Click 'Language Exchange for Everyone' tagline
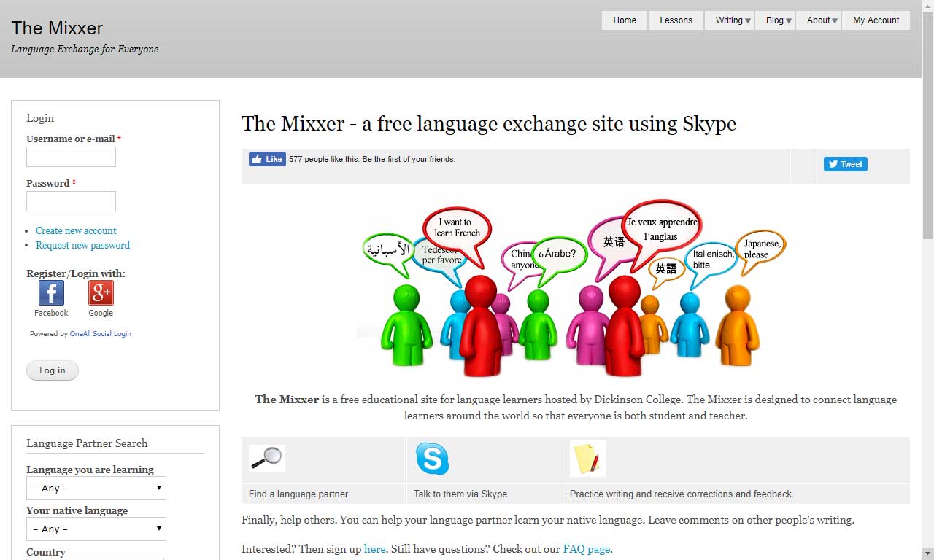The height and width of the screenshot is (560, 934). tap(85, 50)
